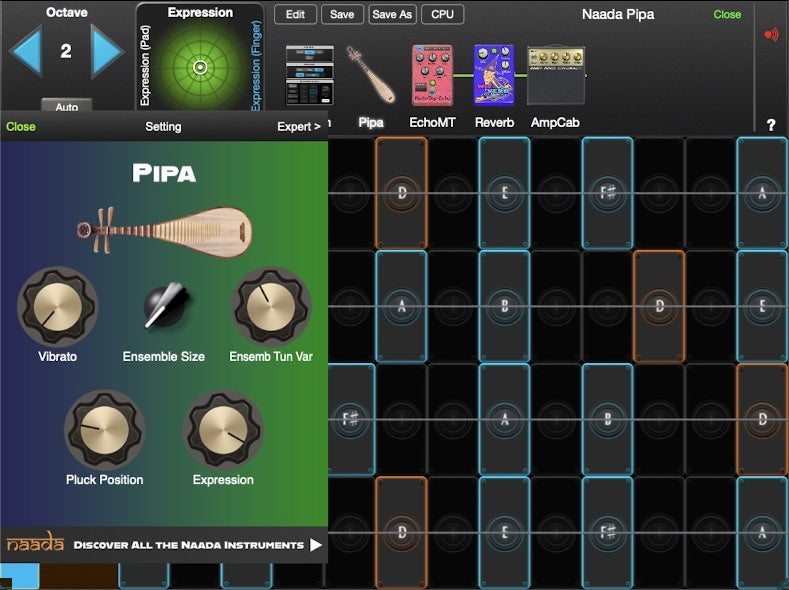This screenshot has height=590, width=789.
Task: Close the Naada Pipa rack view
Action: coord(727,15)
